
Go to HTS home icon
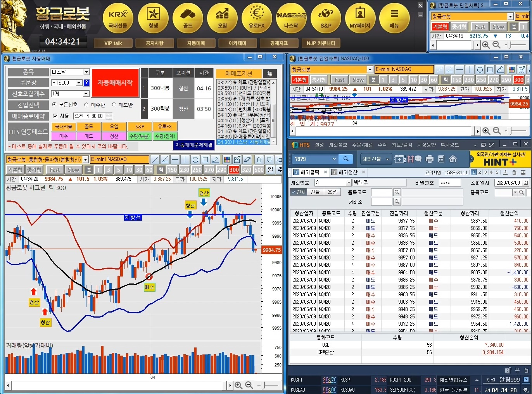point(453,159)
